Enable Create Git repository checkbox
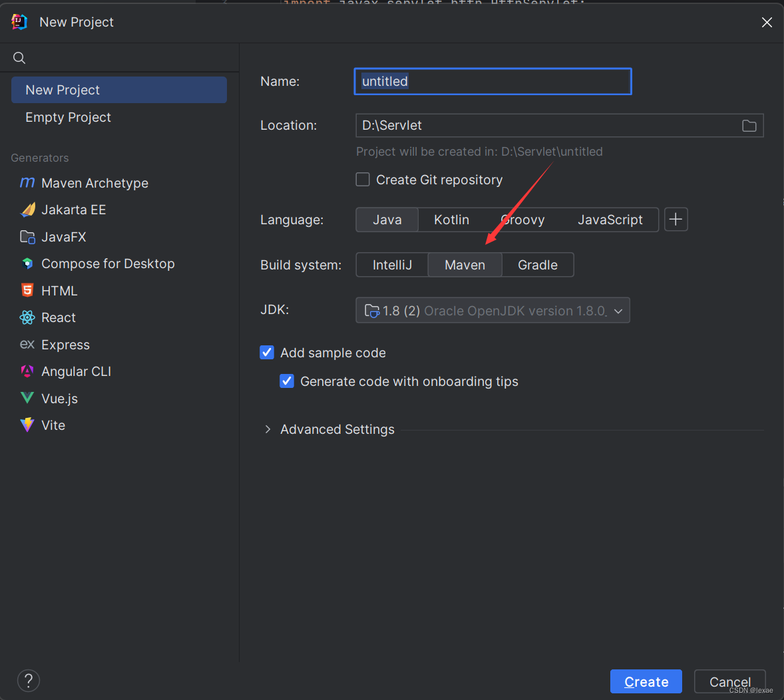The height and width of the screenshot is (700, 784). [x=363, y=180]
